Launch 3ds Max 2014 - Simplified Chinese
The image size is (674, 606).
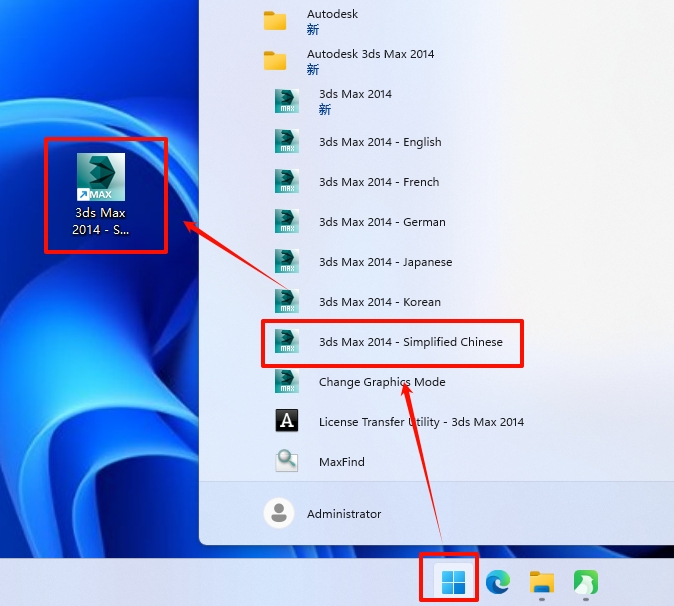click(x=410, y=342)
